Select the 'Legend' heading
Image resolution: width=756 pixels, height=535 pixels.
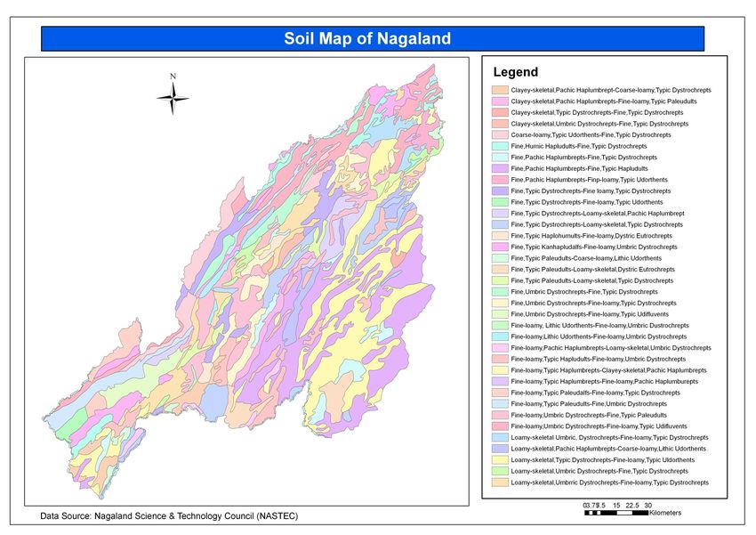[515, 72]
